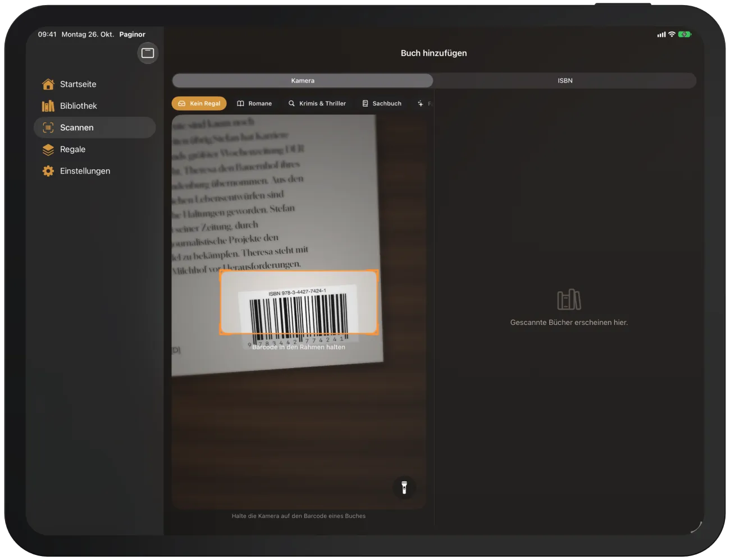
Task: Click the 09:41 clock in status bar
Action: (47, 34)
